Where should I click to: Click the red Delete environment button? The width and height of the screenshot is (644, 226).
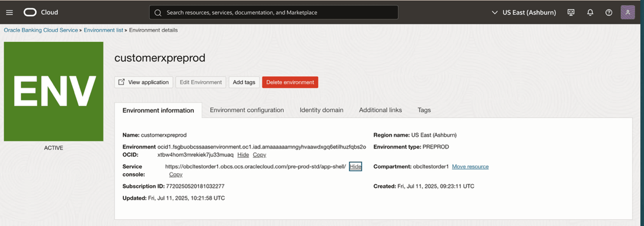point(290,82)
